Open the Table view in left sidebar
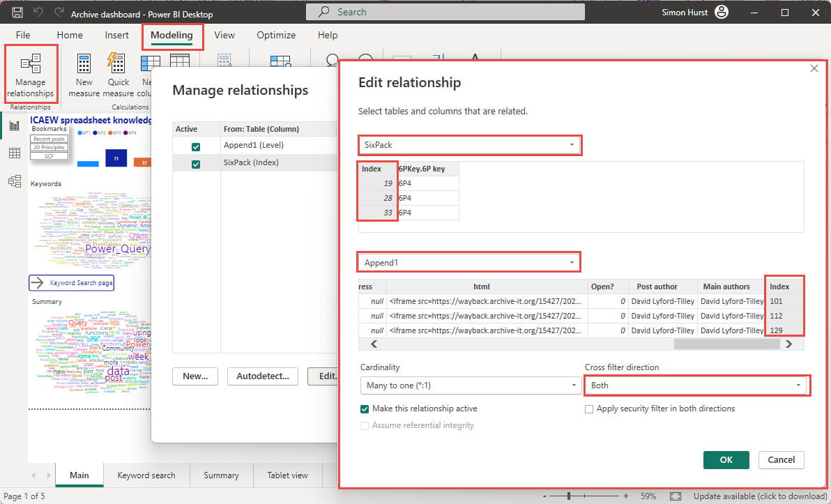831x504 pixels. coord(14,153)
